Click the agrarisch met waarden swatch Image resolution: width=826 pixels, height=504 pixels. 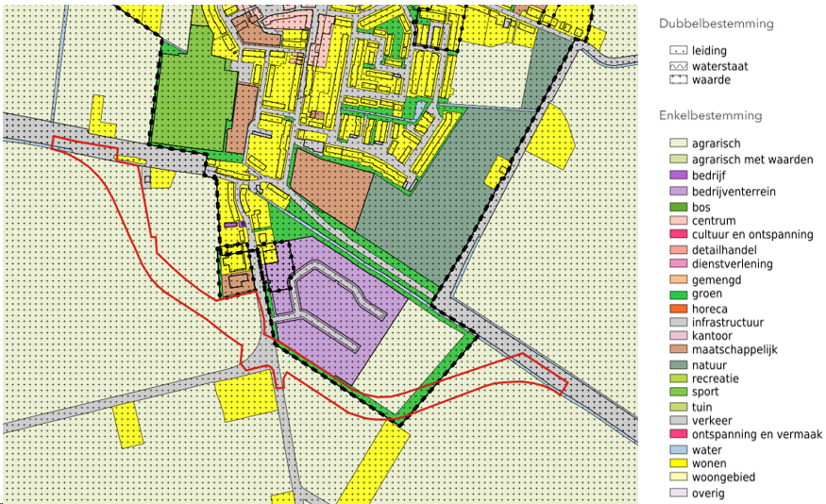pos(679,160)
